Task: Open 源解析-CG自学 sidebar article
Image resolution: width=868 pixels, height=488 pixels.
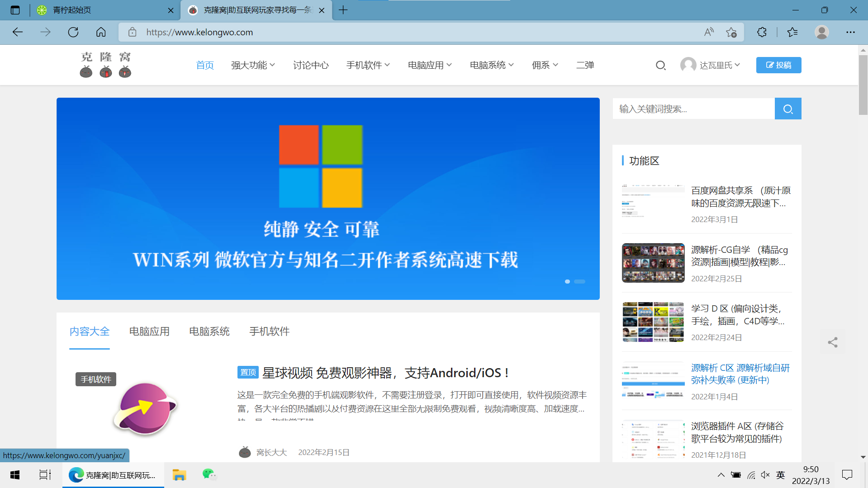Action: pyautogui.click(x=740, y=256)
